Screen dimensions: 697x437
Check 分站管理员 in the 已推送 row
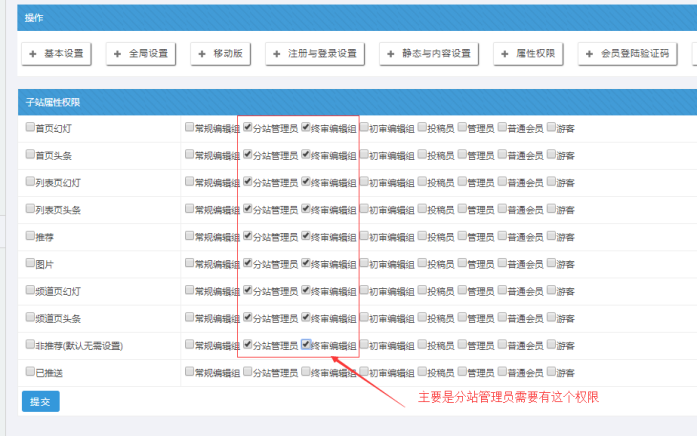[247, 371]
